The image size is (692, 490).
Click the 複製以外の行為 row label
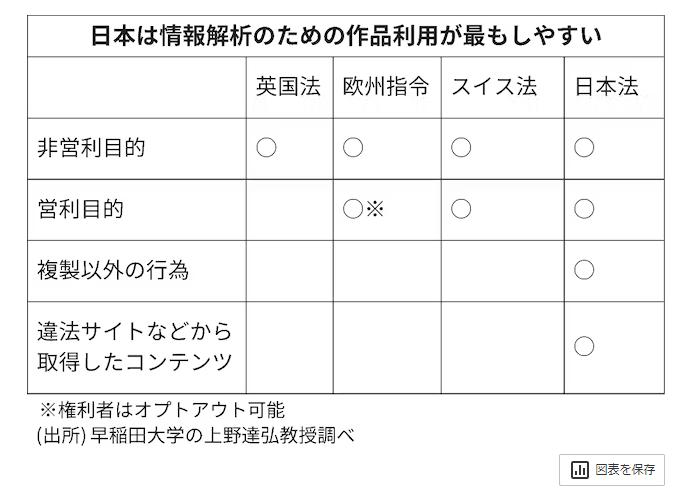(113, 270)
